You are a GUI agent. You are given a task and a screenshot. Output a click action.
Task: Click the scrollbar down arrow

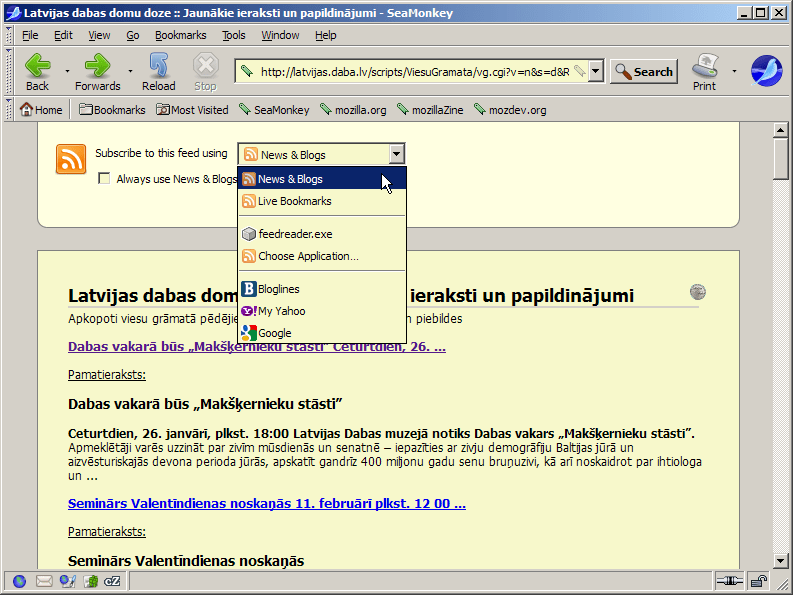[x=780, y=561]
